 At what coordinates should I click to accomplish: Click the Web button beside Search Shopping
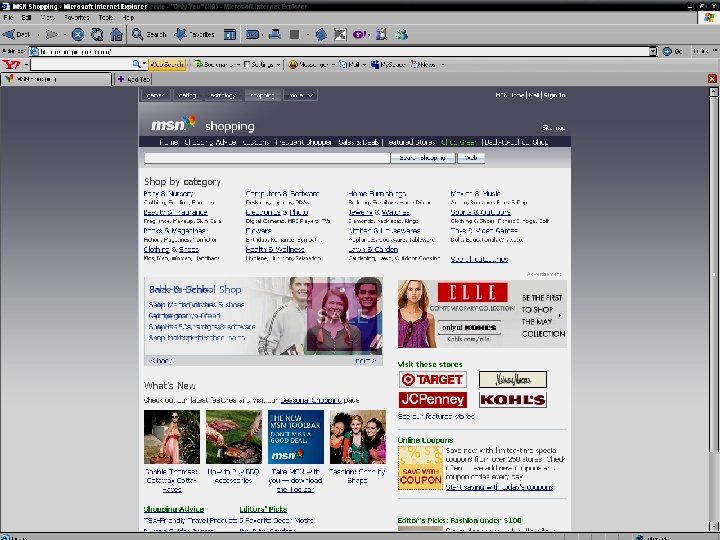pyautogui.click(x=471, y=158)
